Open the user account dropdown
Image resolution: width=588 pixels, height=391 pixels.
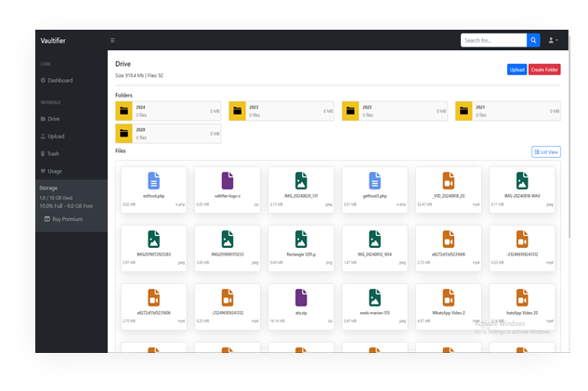point(553,40)
